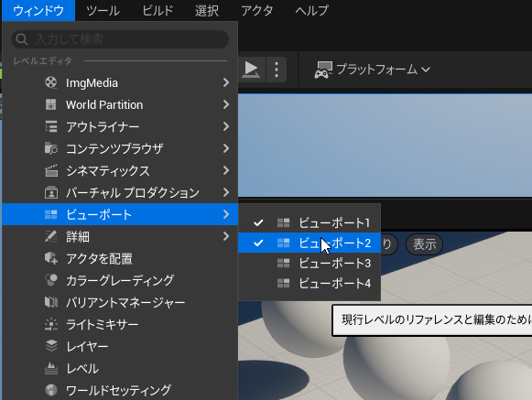This screenshot has height=400, width=532.
Task: Expand the シネマティックス submenu arrow
Action: 226,170
